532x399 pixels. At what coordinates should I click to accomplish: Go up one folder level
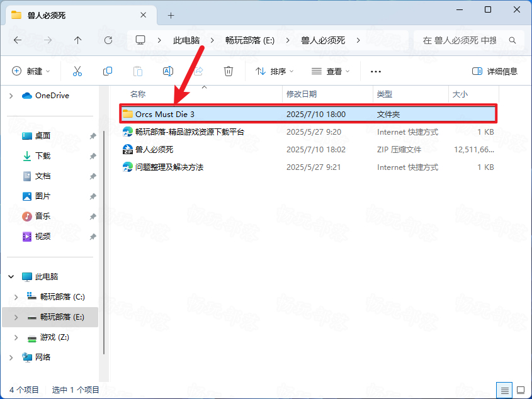[x=77, y=40]
